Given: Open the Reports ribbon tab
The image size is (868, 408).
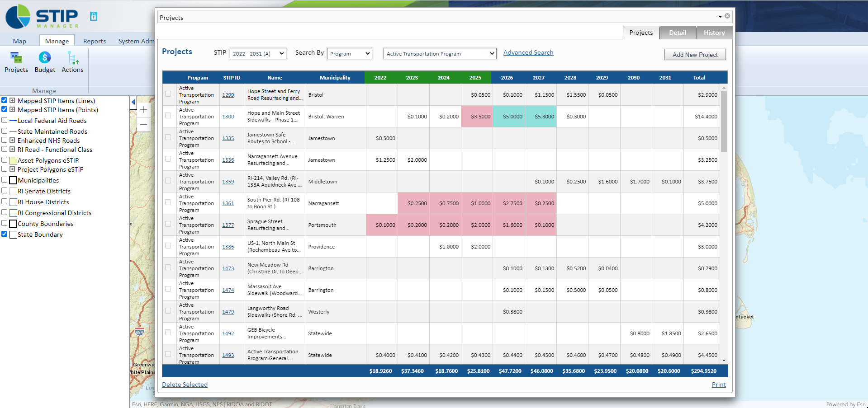Looking at the screenshot, I should click(x=94, y=41).
